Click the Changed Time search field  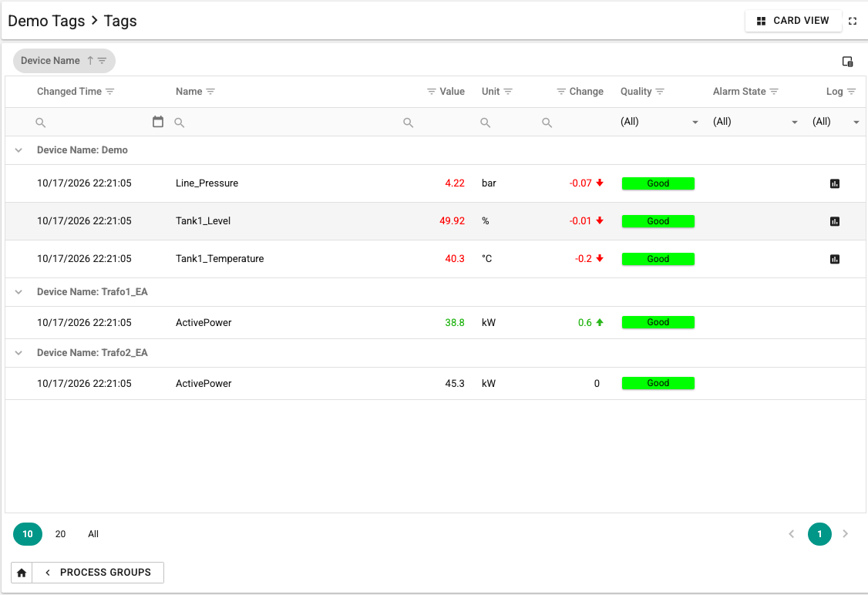click(x=92, y=123)
